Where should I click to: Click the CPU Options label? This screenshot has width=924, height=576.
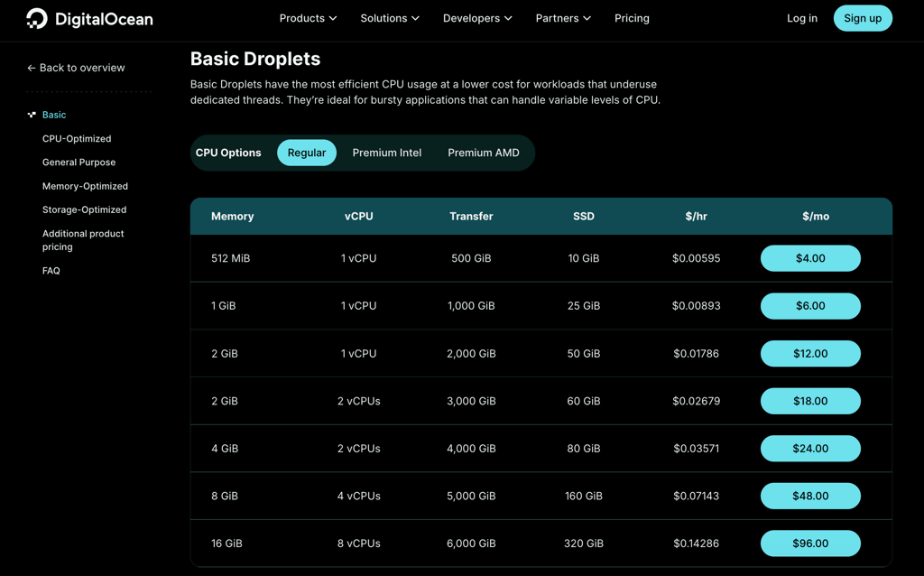(228, 153)
